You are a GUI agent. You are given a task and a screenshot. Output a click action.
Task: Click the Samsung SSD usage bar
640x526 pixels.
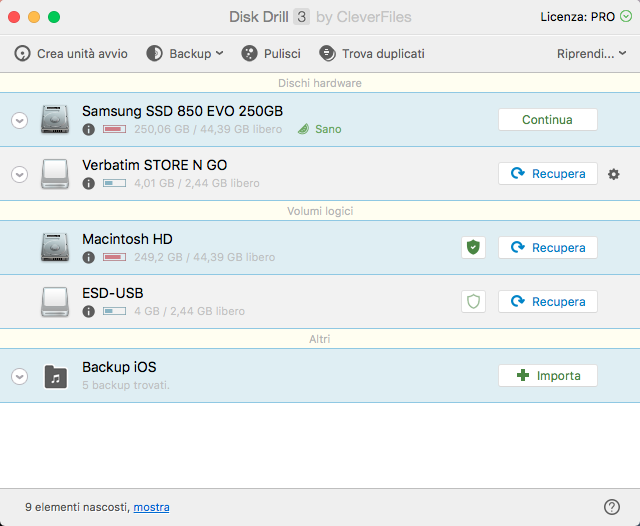click(114, 129)
